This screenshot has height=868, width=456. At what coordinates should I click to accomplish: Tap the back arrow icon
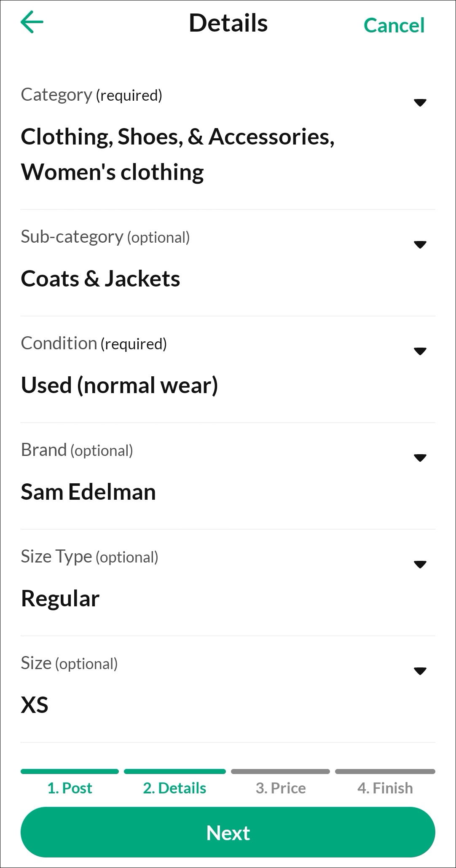[x=32, y=23]
